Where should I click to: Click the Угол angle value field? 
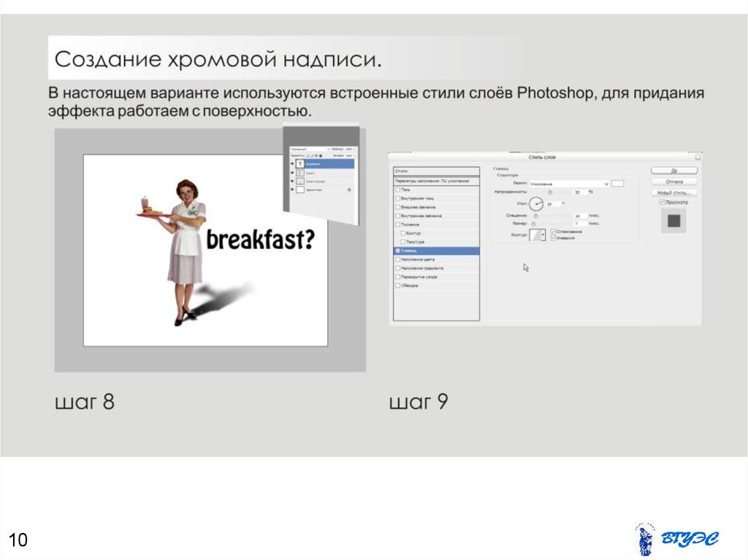click(x=552, y=204)
